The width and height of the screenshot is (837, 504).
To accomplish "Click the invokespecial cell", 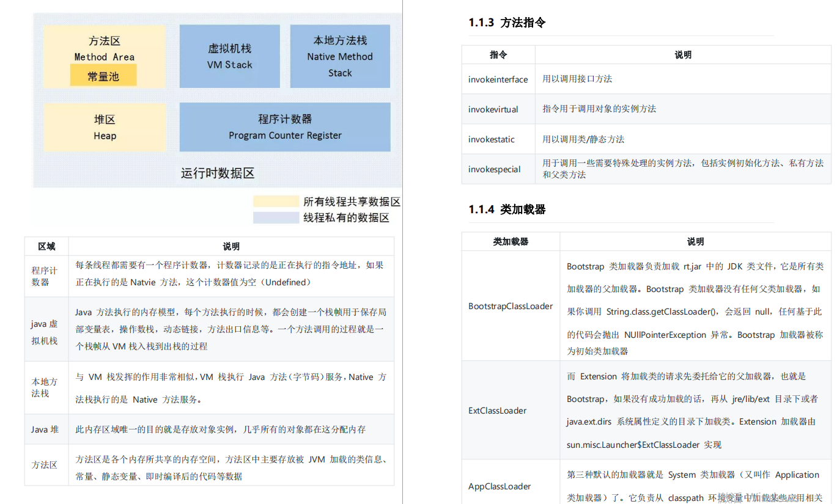I will coord(498,169).
